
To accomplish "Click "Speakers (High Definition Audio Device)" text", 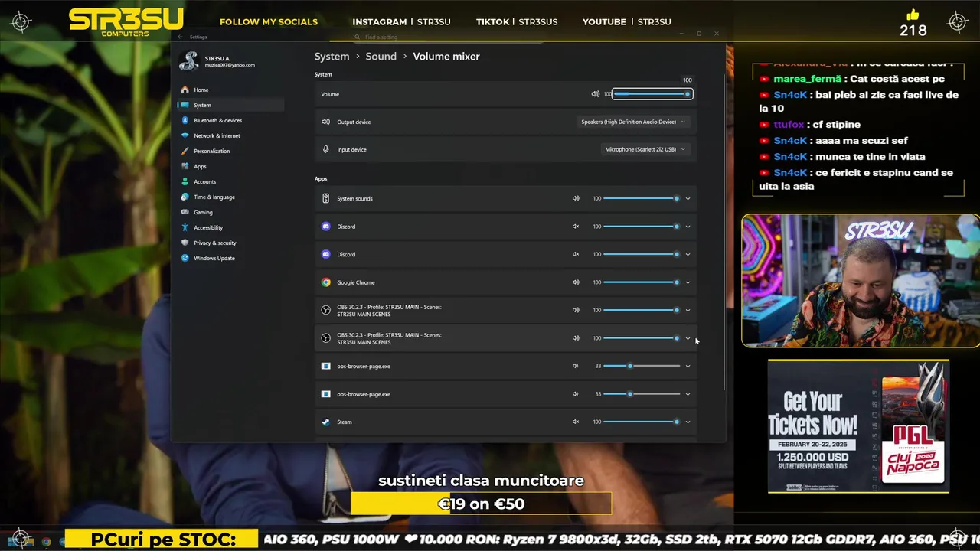I will point(629,122).
